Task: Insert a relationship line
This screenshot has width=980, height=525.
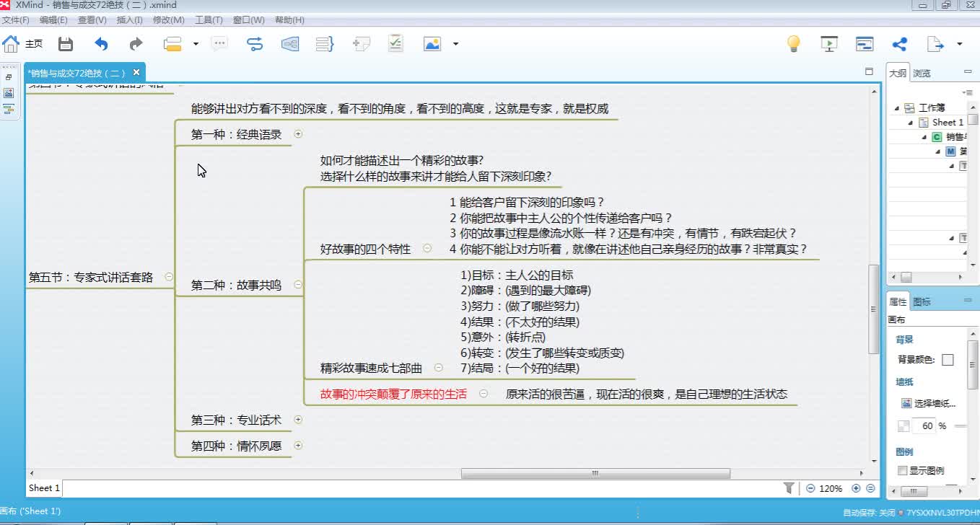Action: click(255, 44)
